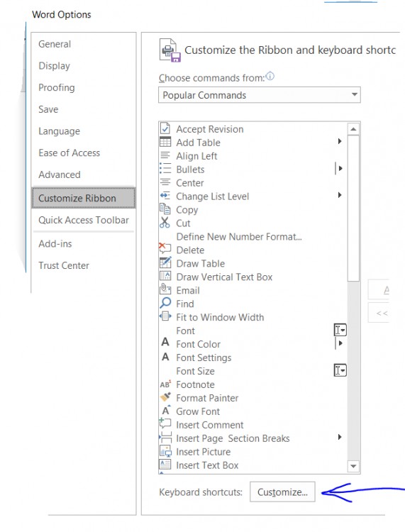405x532 pixels.
Task: Open the Choose commands from dropdown
Action: click(259, 94)
